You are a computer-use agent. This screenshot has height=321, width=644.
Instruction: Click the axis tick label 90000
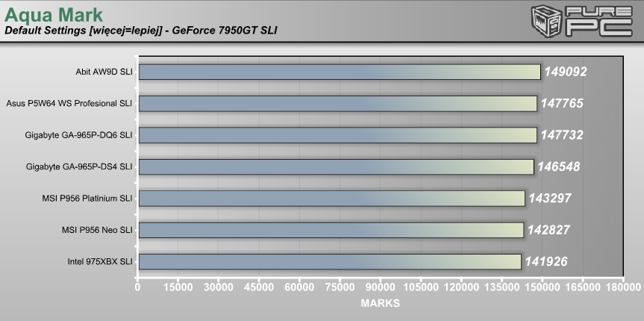pos(380,287)
